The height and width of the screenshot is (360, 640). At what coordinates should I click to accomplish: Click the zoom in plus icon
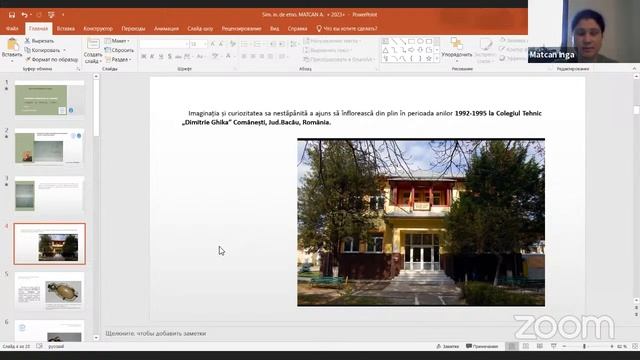pos(611,346)
